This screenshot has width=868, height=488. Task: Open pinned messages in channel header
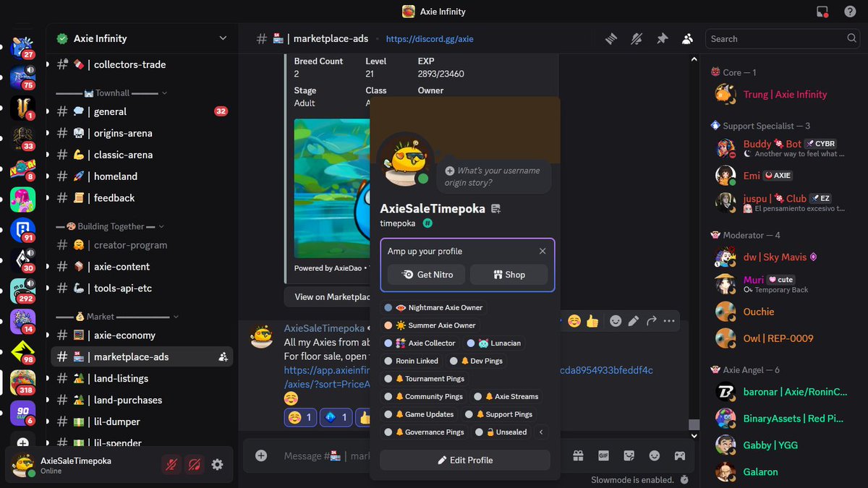(x=662, y=39)
